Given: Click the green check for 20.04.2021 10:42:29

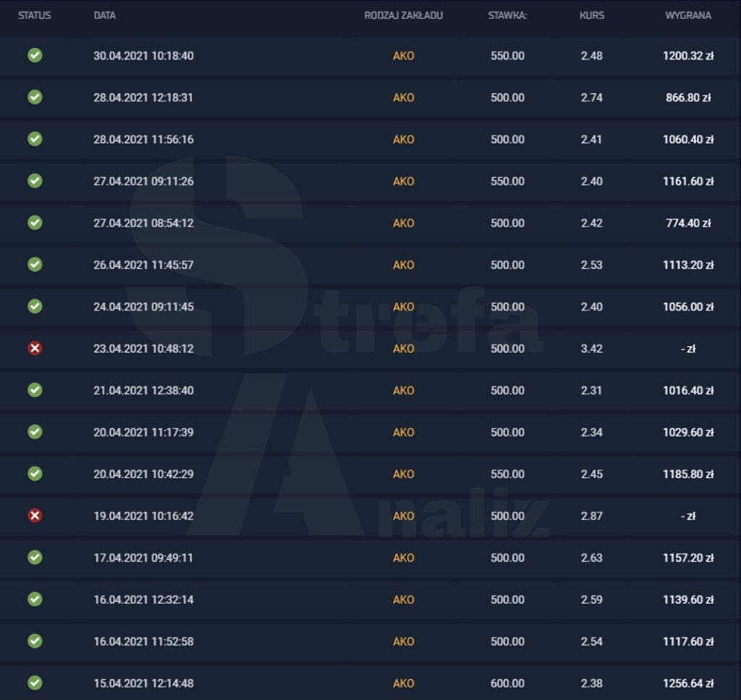Looking at the screenshot, I should point(35,473).
